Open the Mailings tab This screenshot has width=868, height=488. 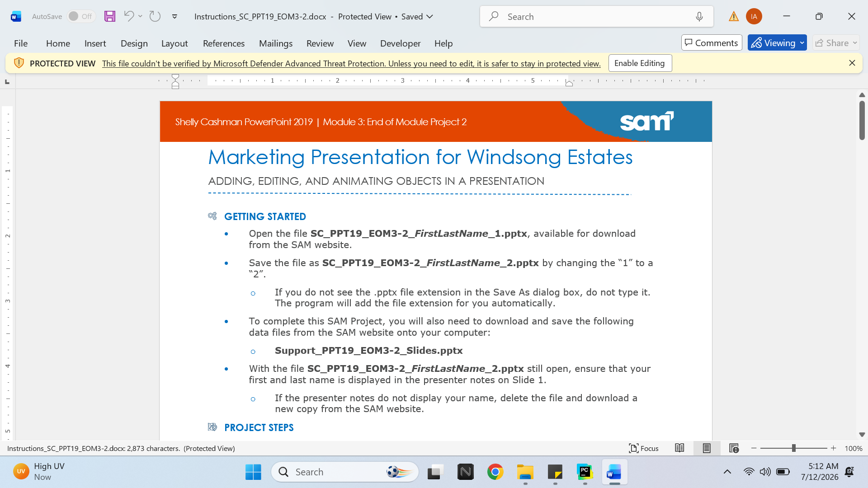(x=276, y=43)
